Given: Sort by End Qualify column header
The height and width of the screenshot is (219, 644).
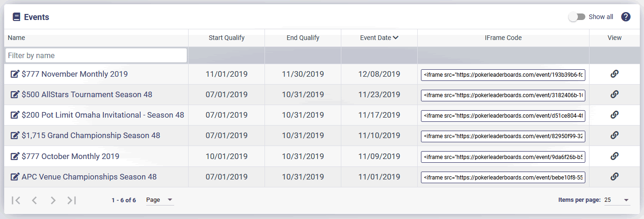Looking at the screenshot, I should tap(303, 38).
